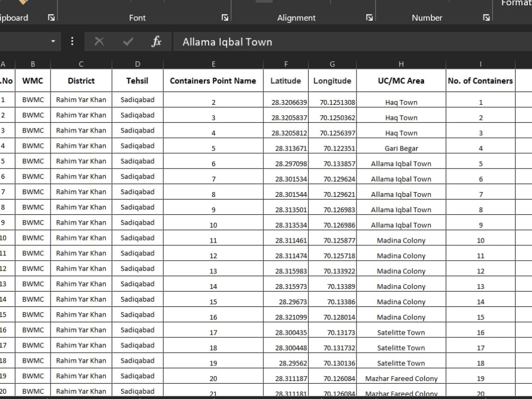Open the Insert Function fx dialog
Image resolution: width=532 pixels, height=399 pixels.
click(156, 41)
